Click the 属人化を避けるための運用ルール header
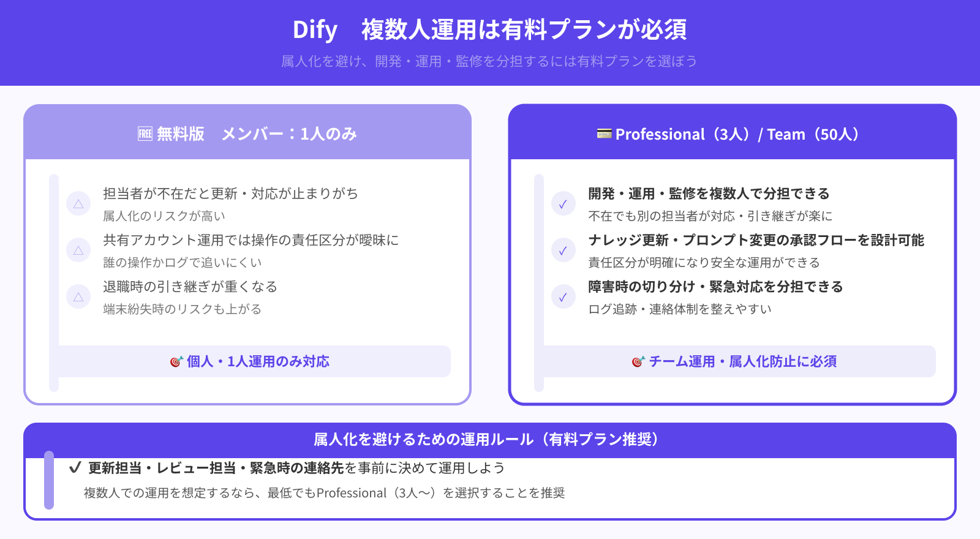 pos(490,440)
